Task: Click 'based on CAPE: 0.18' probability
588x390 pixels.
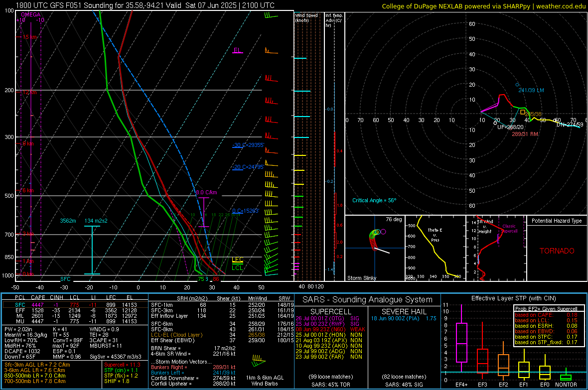Action: tap(546, 315)
